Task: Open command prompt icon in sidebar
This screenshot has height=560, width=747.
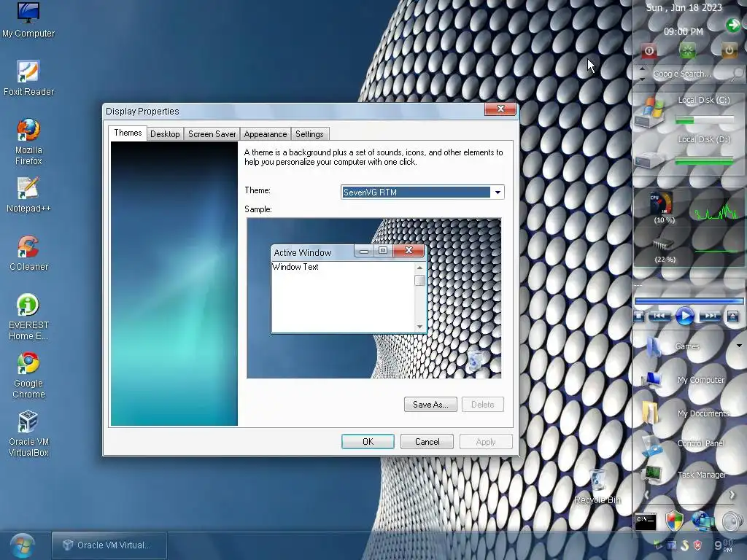Action: pyautogui.click(x=646, y=521)
